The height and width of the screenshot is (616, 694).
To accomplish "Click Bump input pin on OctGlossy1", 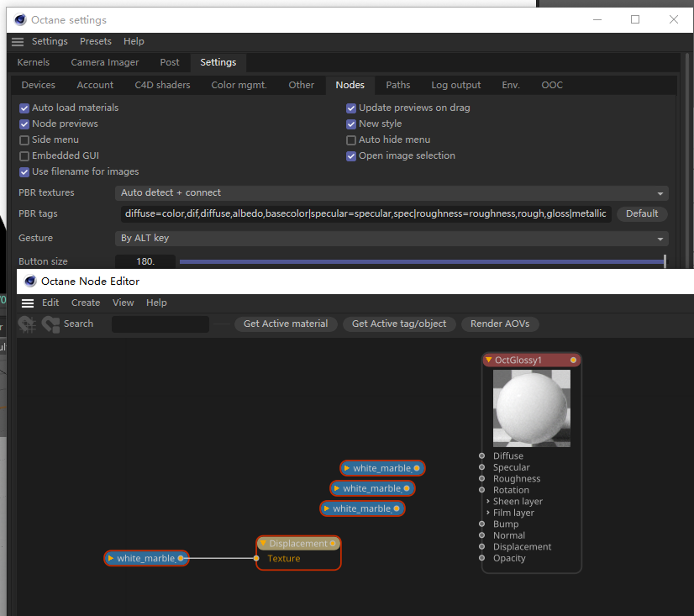I will (481, 524).
